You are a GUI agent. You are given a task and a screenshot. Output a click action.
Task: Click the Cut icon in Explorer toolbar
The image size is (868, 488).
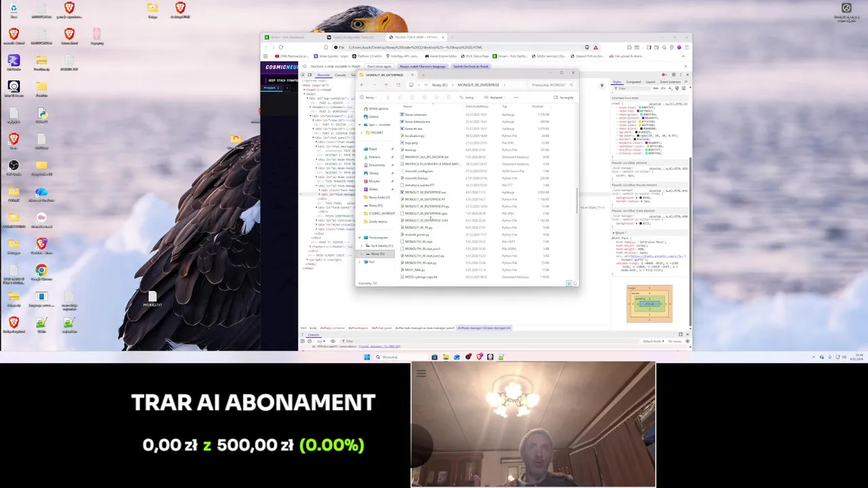pos(388,98)
